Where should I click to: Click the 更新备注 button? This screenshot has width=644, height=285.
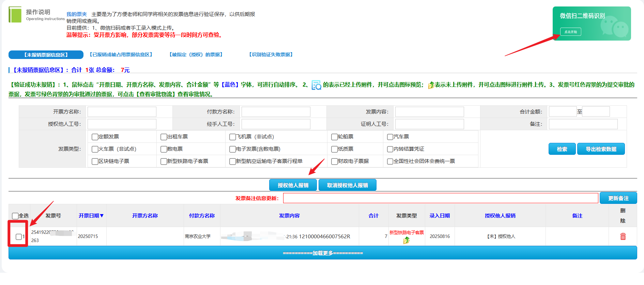[x=618, y=198]
